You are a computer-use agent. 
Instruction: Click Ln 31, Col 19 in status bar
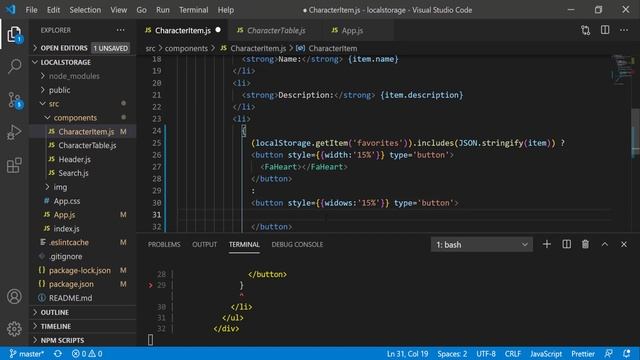pos(407,353)
